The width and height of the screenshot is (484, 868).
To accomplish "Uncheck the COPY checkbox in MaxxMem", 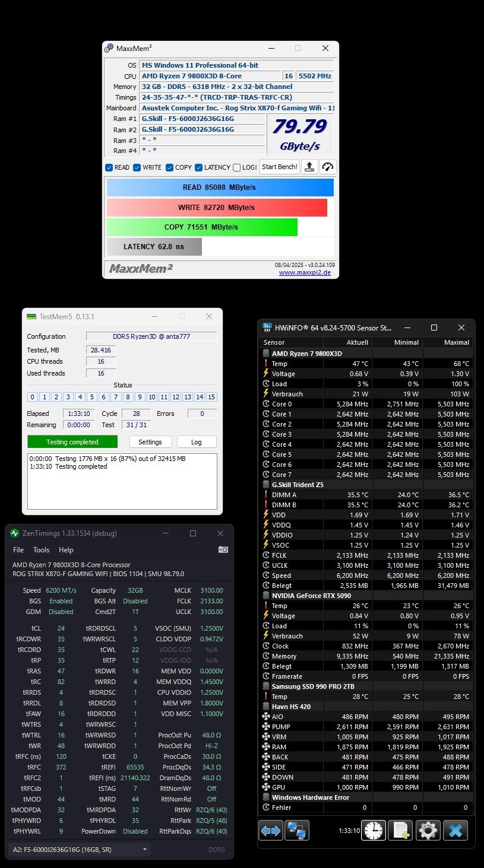I will tap(170, 168).
